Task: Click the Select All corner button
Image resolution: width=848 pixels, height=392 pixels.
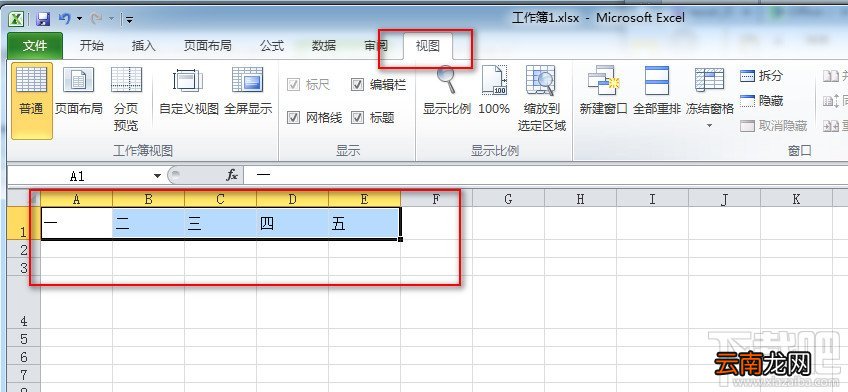Action: point(24,199)
